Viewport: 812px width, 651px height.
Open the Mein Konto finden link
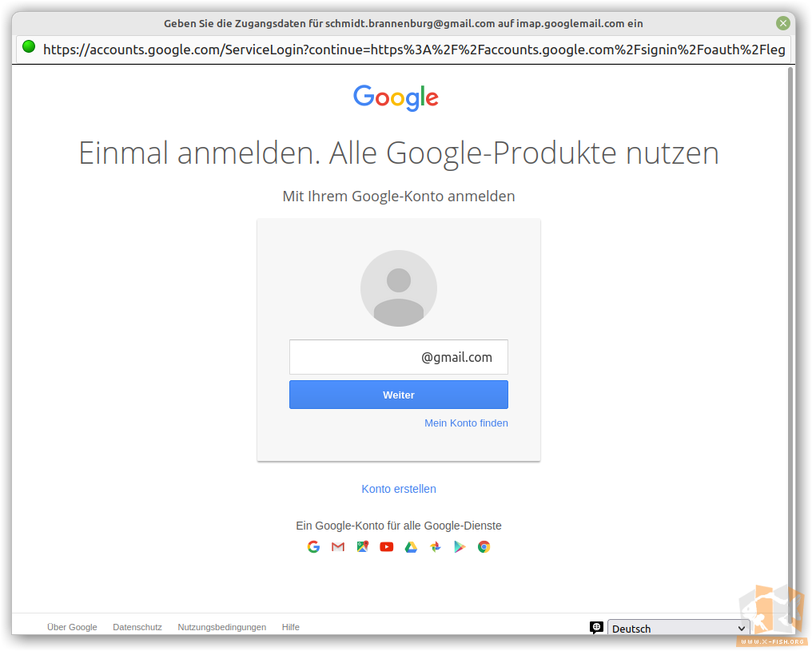pyautogui.click(x=466, y=423)
